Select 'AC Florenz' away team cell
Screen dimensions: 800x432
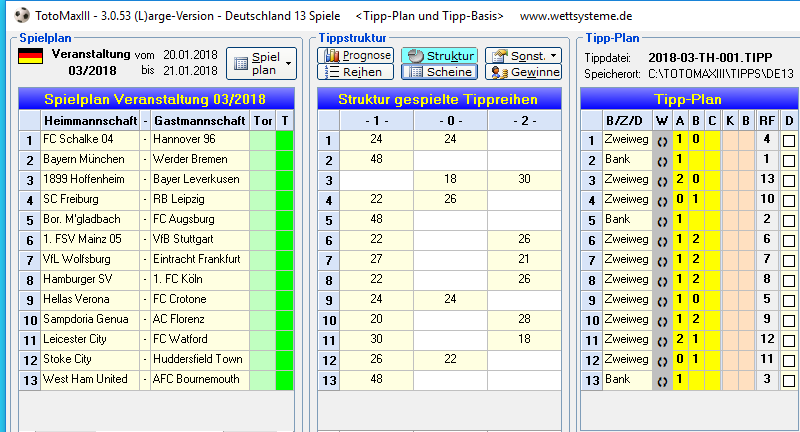[199, 320]
